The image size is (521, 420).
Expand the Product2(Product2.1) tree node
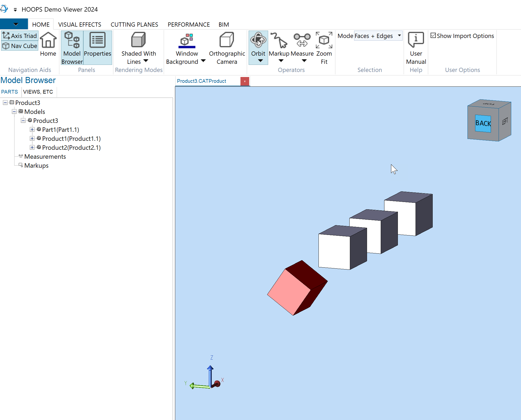32,147
